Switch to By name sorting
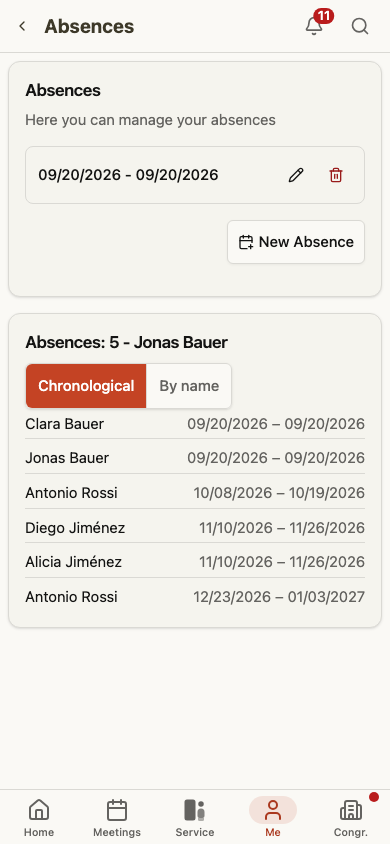The height and width of the screenshot is (844, 390). tap(189, 386)
